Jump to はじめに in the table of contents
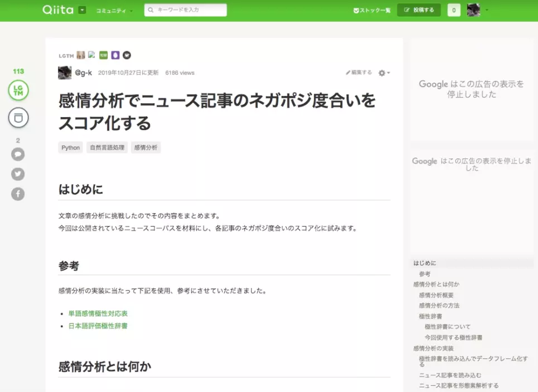Viewport: 538px width, 392px height. click(x=425, y=263)
